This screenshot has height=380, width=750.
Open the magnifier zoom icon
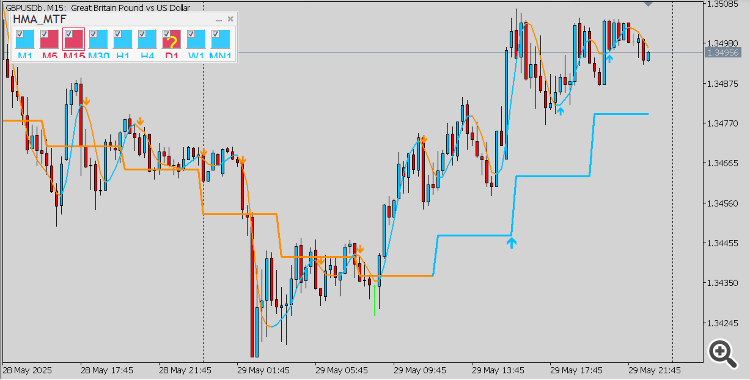(x=722, y=354)
